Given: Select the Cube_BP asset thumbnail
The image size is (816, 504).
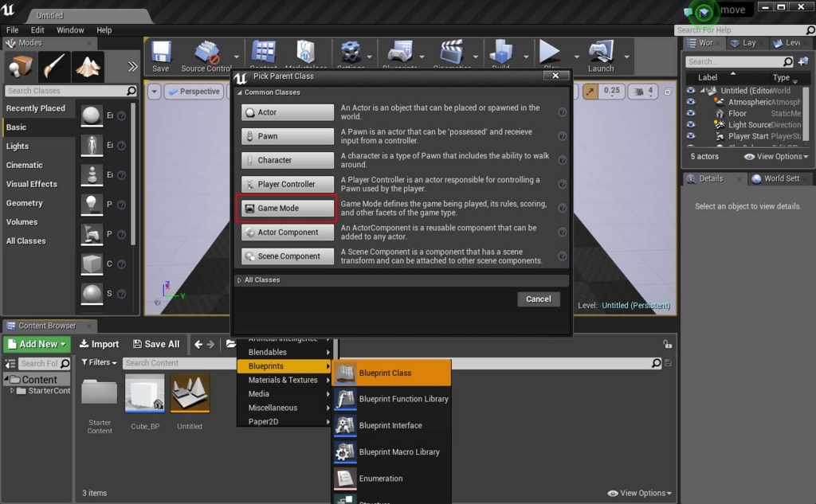Looking at the screenshot, I should coord(145,394).
